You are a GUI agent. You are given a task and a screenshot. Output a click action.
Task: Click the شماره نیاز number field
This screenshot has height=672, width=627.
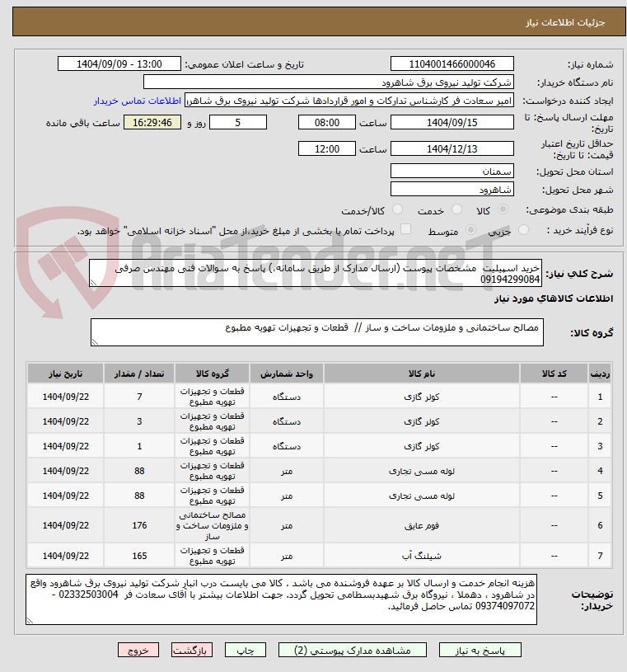coord(452,63)
